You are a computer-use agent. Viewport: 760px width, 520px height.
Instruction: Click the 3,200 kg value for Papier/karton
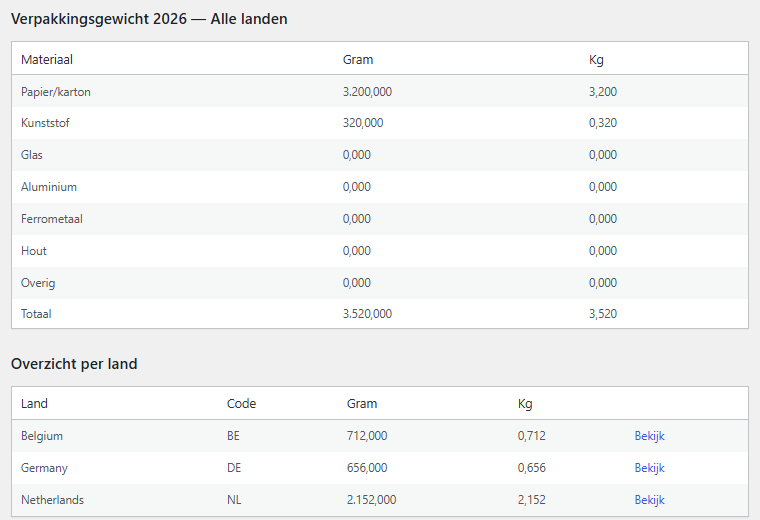[x=602, y=92]
